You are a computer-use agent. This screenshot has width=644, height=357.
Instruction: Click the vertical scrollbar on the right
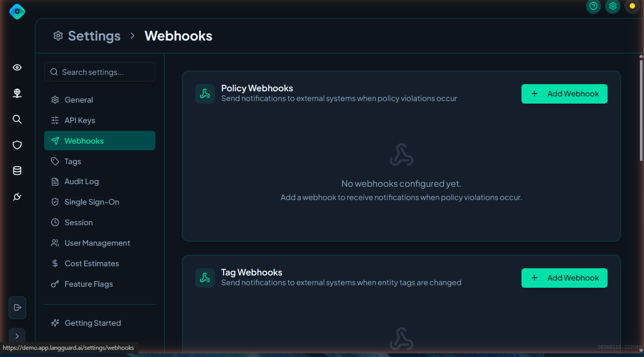(x=641, y=110)
